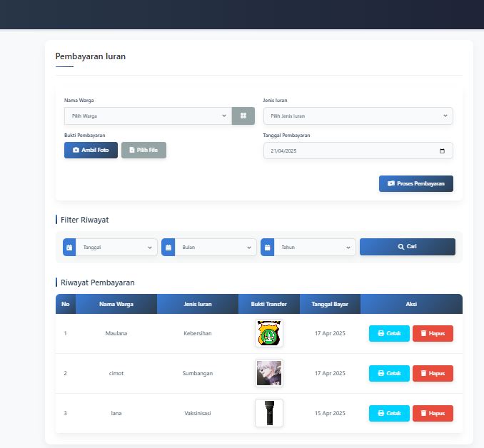The width and height of the screenshot is (484, 448).
Task: Delete cimot's payment with Hapus
Action: pos(433,373)
